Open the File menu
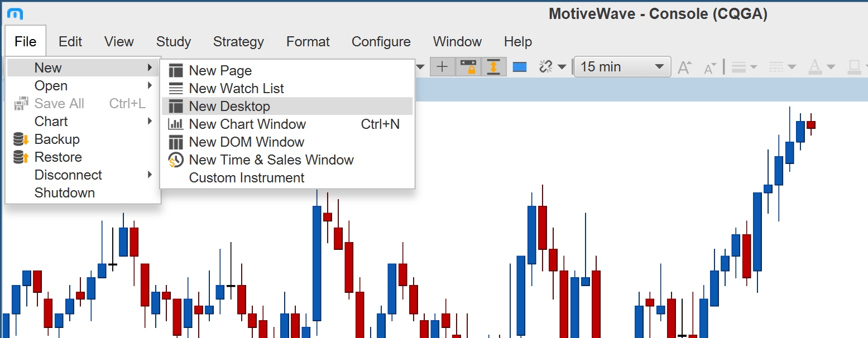The width and height of the screenshot is (868, 338). 26,42
